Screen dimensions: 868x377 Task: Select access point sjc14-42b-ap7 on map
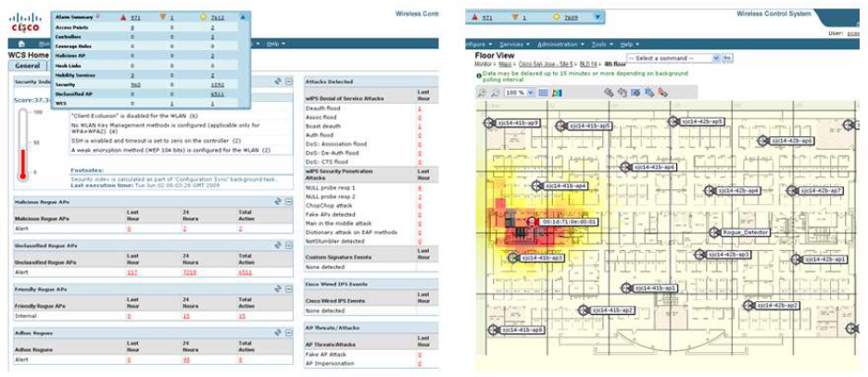pyautogui.click(x=816, y=191)
